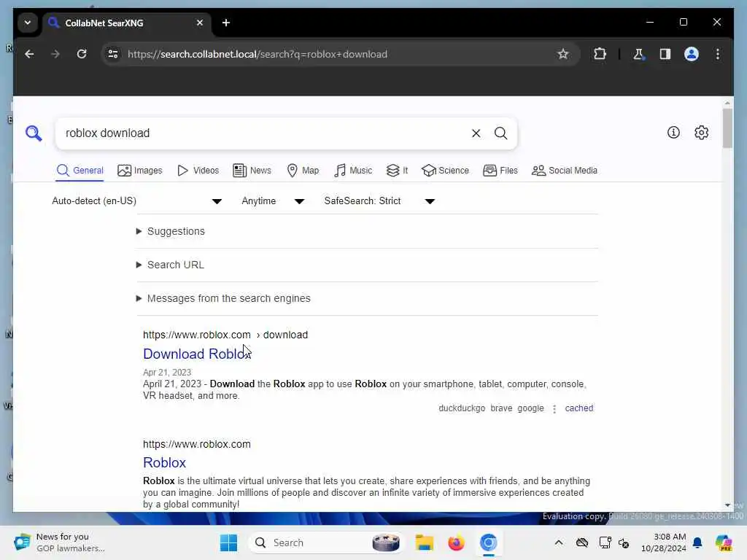
Task: Open File Explorer from taskbar
Action: (x=424, y=542)
